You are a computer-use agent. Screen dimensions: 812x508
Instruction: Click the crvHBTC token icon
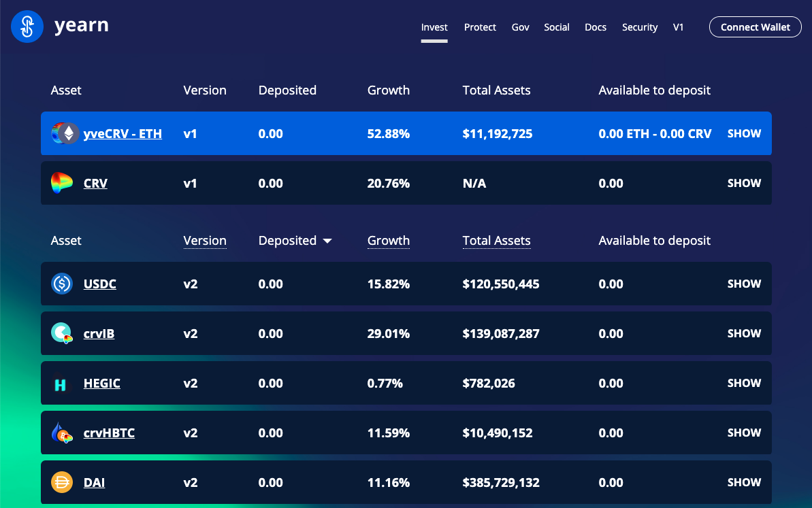[62, 433]
